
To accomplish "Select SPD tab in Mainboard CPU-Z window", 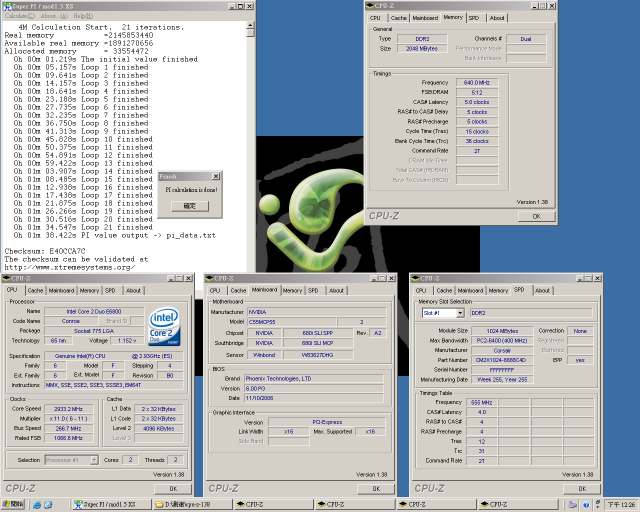I will [313, 290].
